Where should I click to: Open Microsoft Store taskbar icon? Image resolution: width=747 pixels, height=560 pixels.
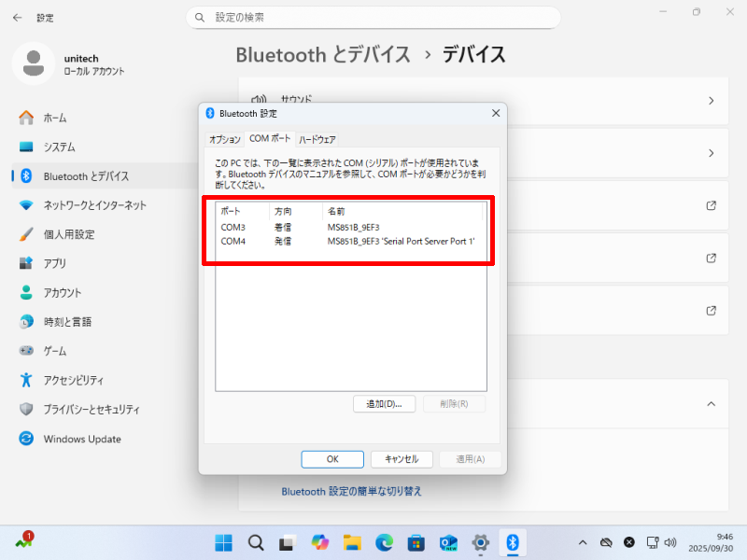[x=416, y=542]
